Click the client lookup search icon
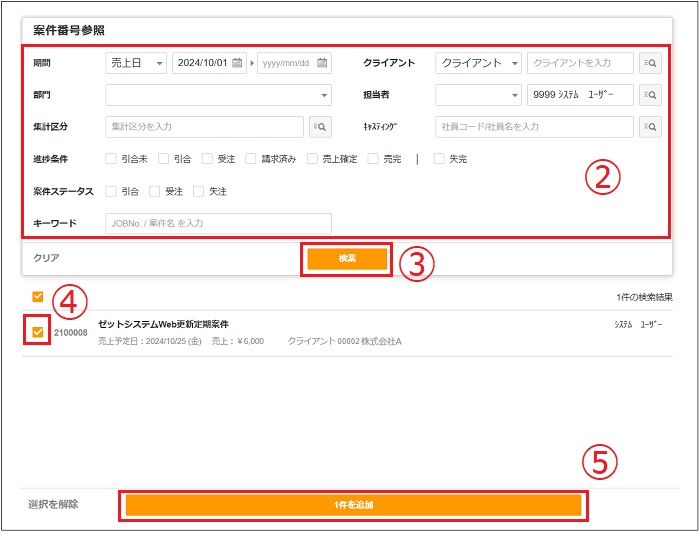Viewport: 700px width, 534px height. (650, 63)
